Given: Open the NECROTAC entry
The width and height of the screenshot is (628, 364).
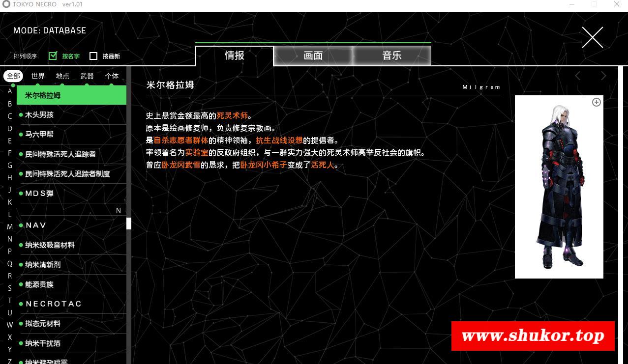Looking at the screenshot, I should point(71,304).
